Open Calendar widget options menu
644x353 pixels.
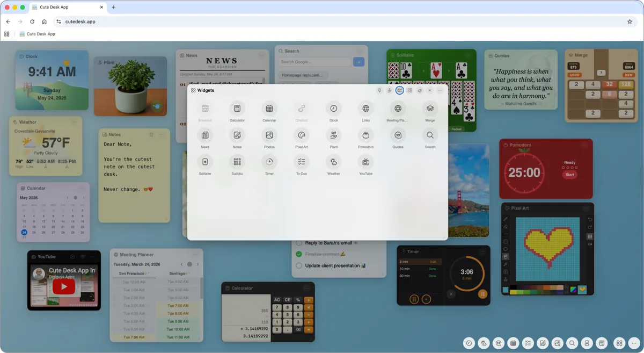pos(82,188)
